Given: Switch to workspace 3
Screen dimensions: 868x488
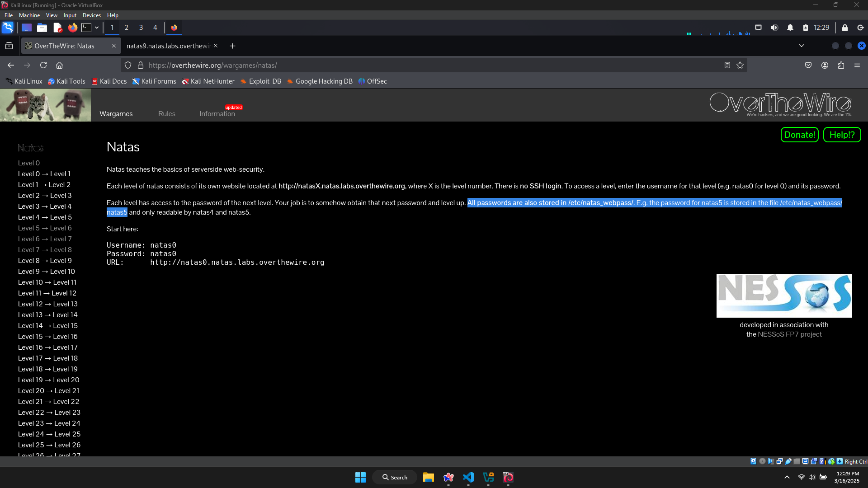Looking at the screenshot, I should coord(141,28).
